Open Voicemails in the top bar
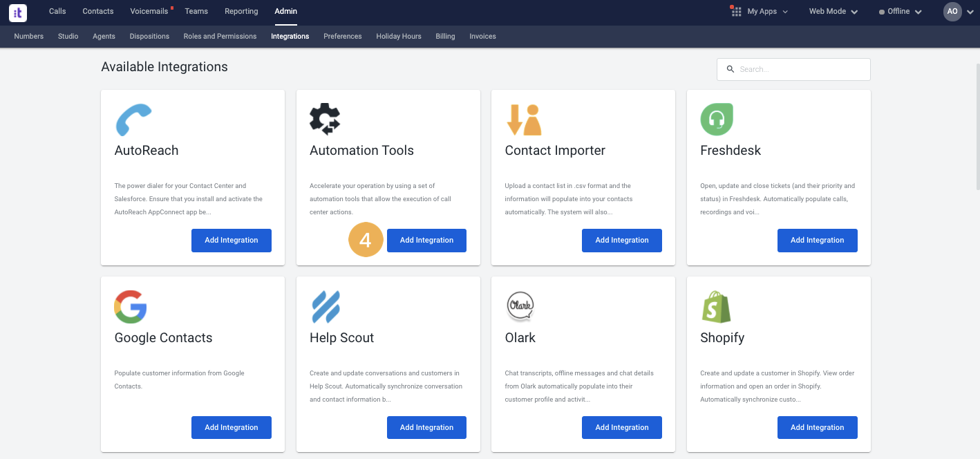980x459 pixels. point(149,11)
